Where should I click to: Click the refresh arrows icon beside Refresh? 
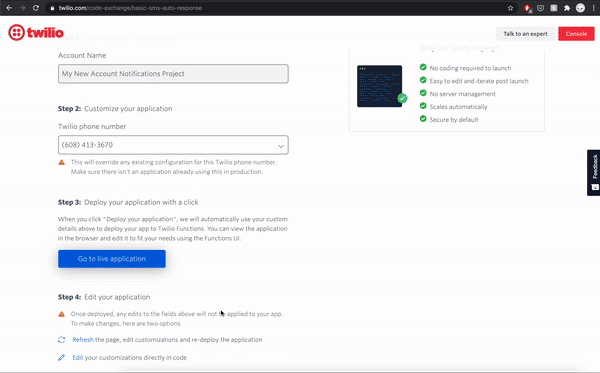(62, 339)
